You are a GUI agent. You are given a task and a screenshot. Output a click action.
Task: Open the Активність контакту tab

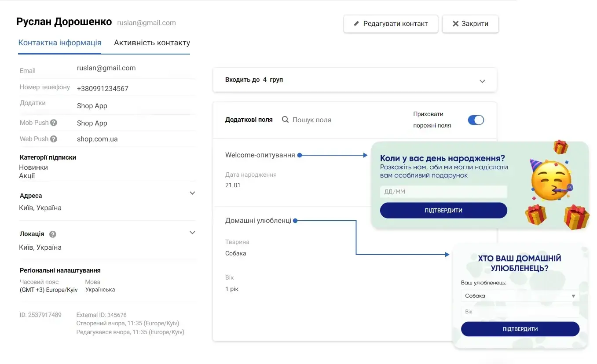point(152,43)
